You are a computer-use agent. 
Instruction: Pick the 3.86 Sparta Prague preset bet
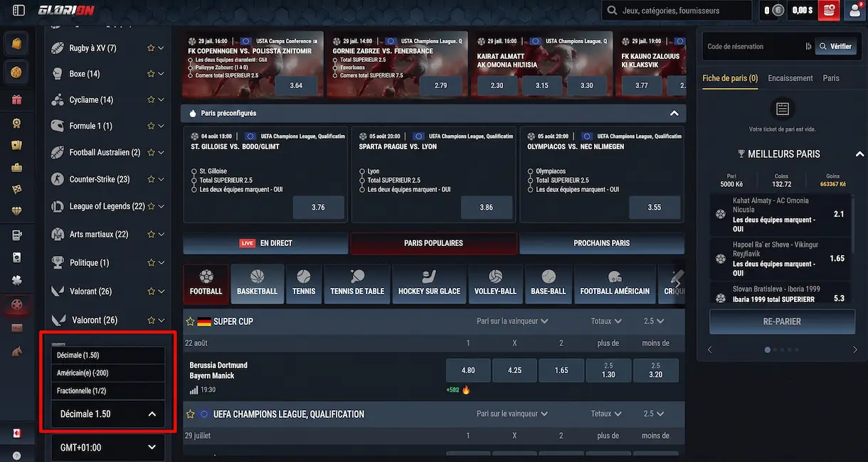(x=486, y=208)
